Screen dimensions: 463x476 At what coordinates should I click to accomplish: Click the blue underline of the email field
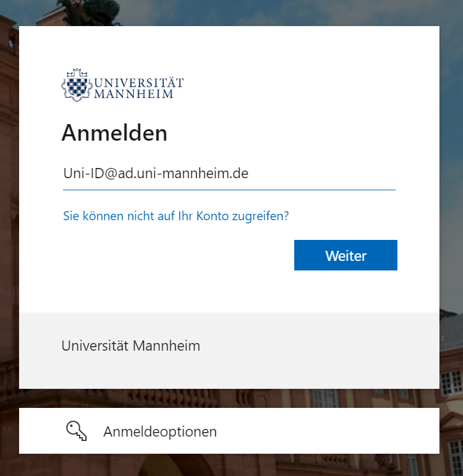[229, 190]
